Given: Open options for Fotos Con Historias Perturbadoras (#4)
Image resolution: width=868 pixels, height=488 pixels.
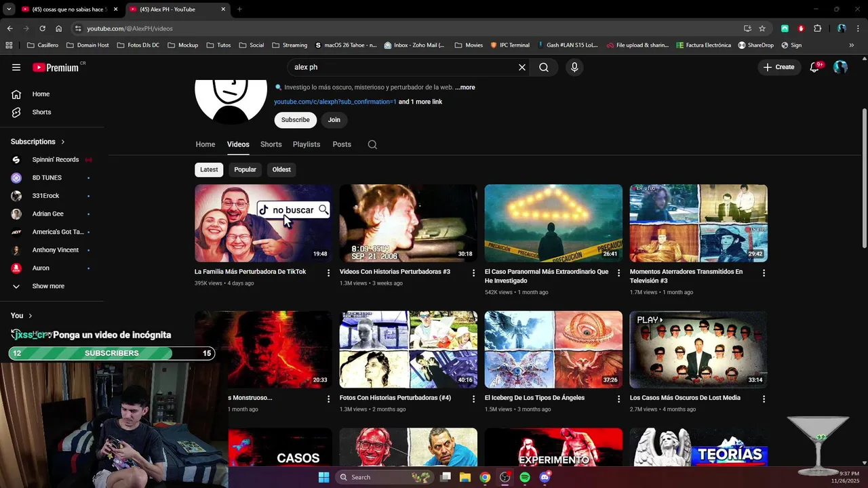Looking at the screenshot, I should (474, 399).
